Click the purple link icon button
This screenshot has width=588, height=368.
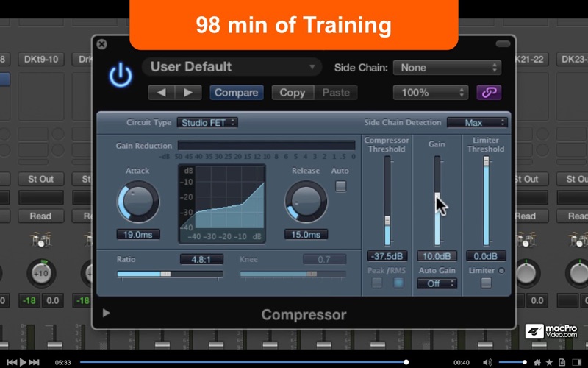click(x=489, y=93)
